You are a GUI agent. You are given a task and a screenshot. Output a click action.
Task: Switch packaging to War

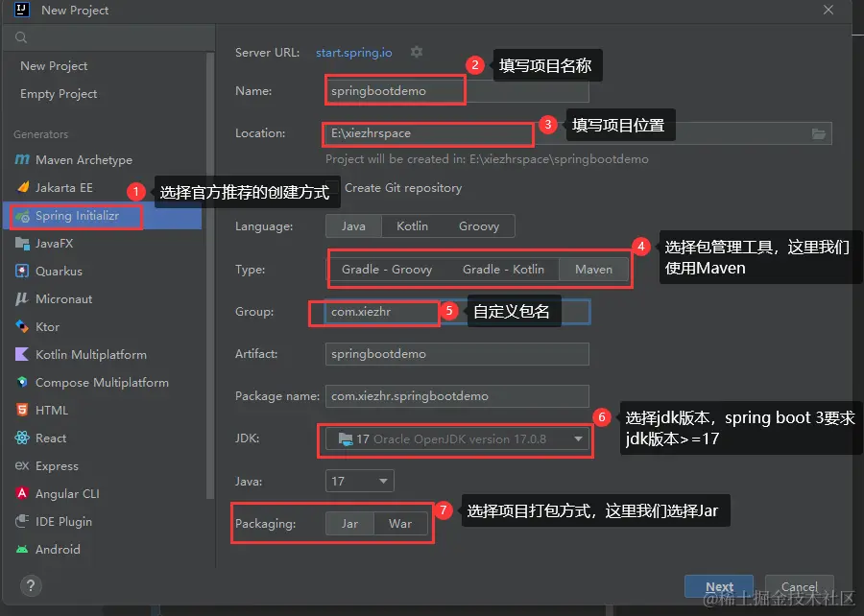400,523
